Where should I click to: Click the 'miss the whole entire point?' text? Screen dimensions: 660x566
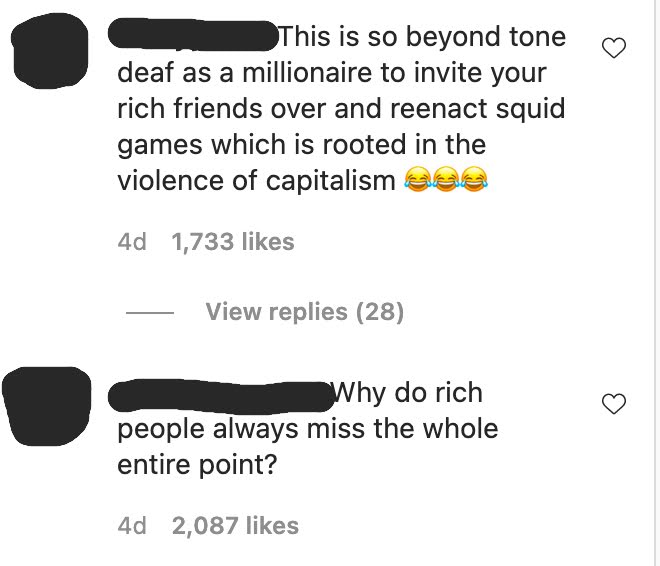pyautogui.click(x=308, y=447)
